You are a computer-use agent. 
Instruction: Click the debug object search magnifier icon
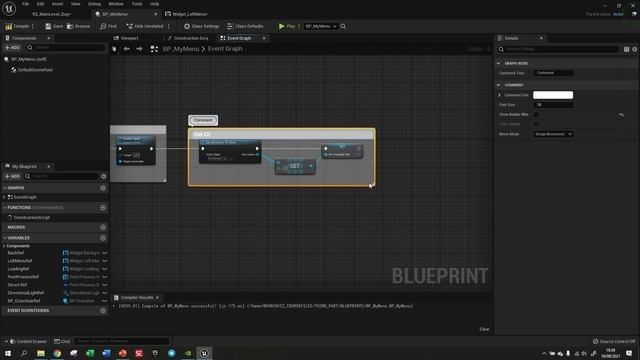point(343,26)
